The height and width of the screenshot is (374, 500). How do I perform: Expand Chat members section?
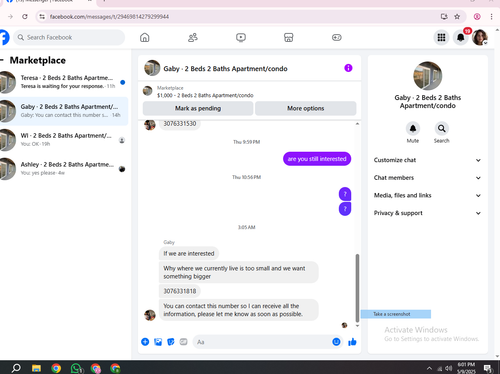[x=427, y=178]
